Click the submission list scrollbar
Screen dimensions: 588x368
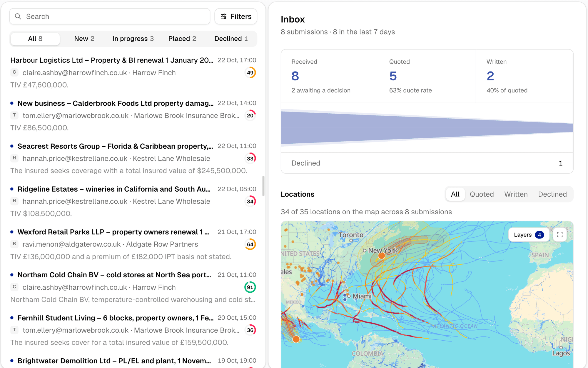click(263, 186)
